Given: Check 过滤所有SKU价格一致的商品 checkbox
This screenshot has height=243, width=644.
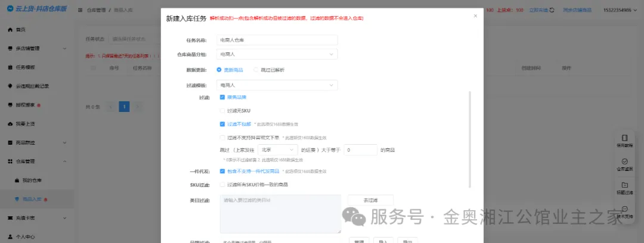Looking at the screenshot, I should click(x=222, y=185).
